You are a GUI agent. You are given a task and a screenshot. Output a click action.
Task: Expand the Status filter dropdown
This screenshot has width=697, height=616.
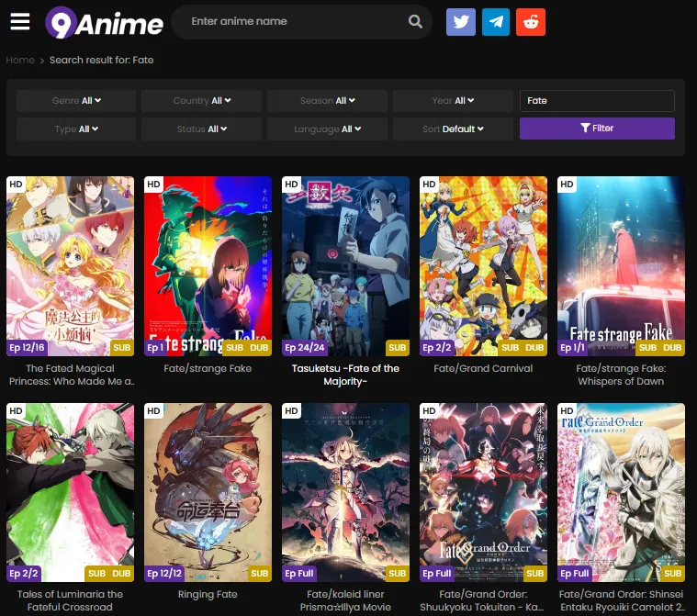(x=202, y=129)
